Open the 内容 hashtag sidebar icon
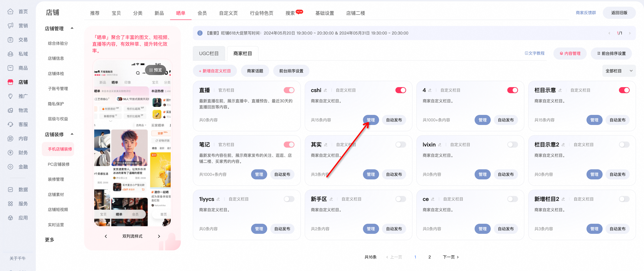The height and width of the screenshot is (271, 644). click(10, 139)
